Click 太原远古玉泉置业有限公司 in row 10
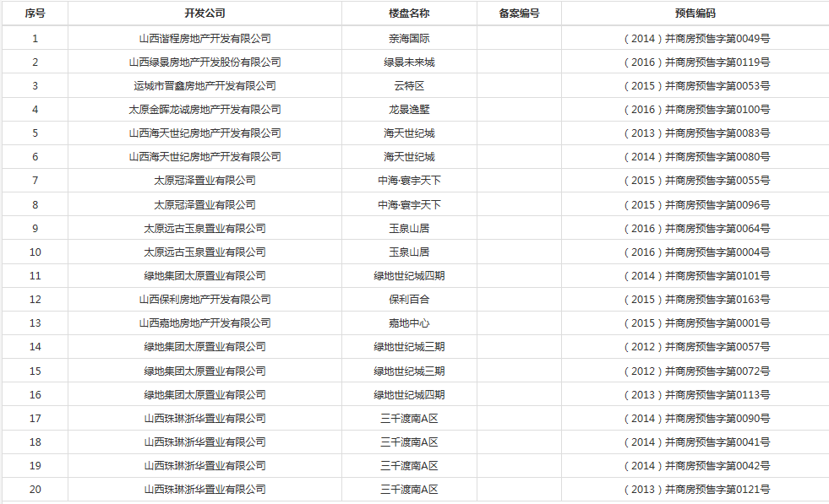Image resolution: width=829 pixels, height=504 pixels. [205, 252]
